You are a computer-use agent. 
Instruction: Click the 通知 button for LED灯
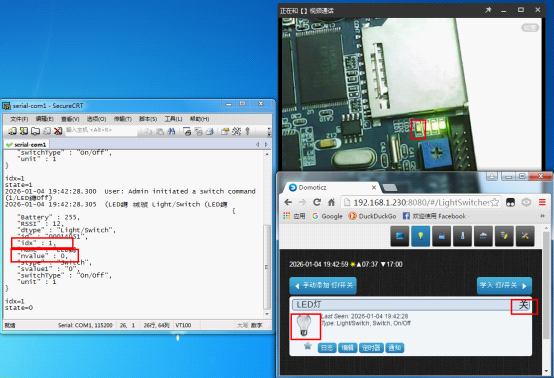click(395, 348)
